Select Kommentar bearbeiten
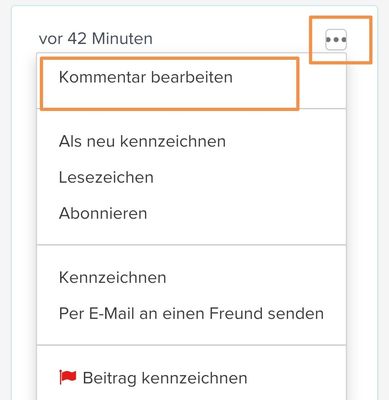Screen dimensions: 389x400 point(146,77)
